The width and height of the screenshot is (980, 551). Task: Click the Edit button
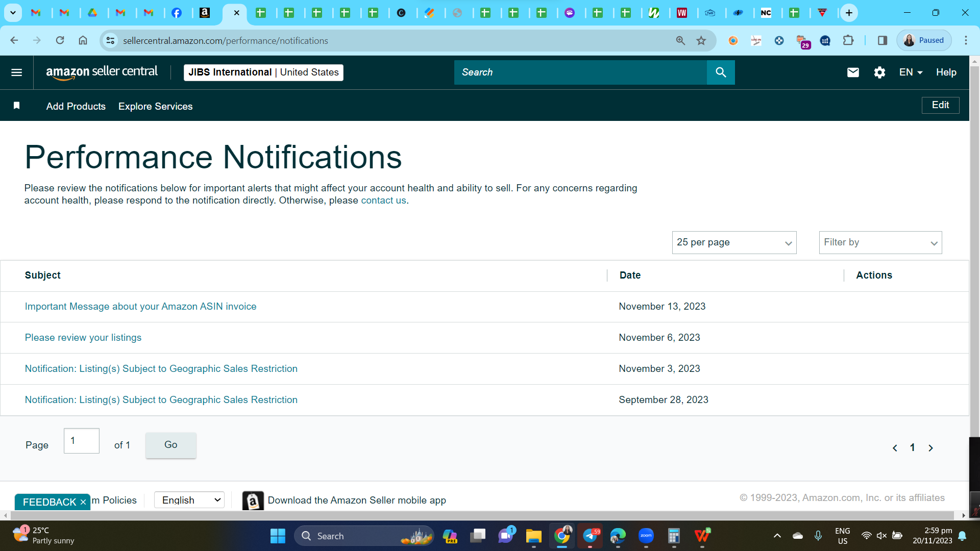(940, 105)
